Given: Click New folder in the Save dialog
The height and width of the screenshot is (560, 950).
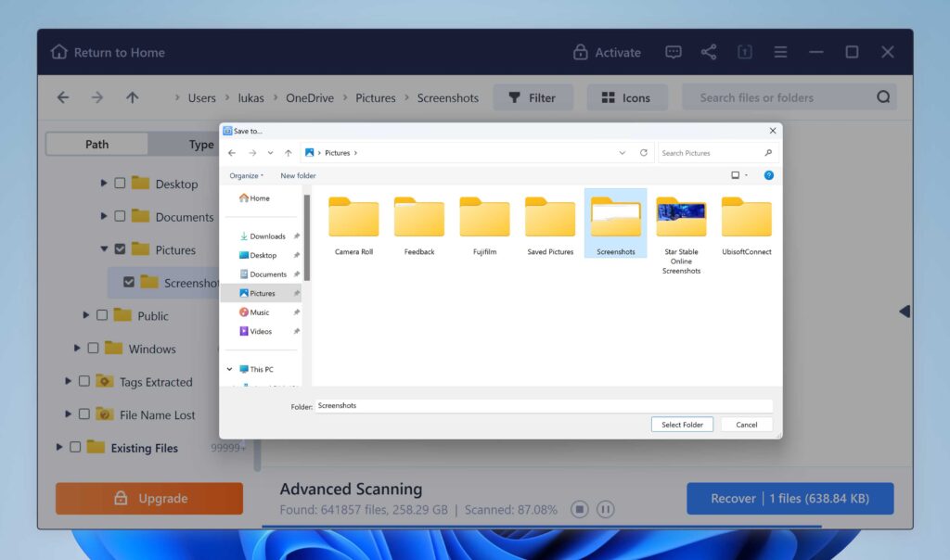Looking at the screenshot, I should pos(297,175).
